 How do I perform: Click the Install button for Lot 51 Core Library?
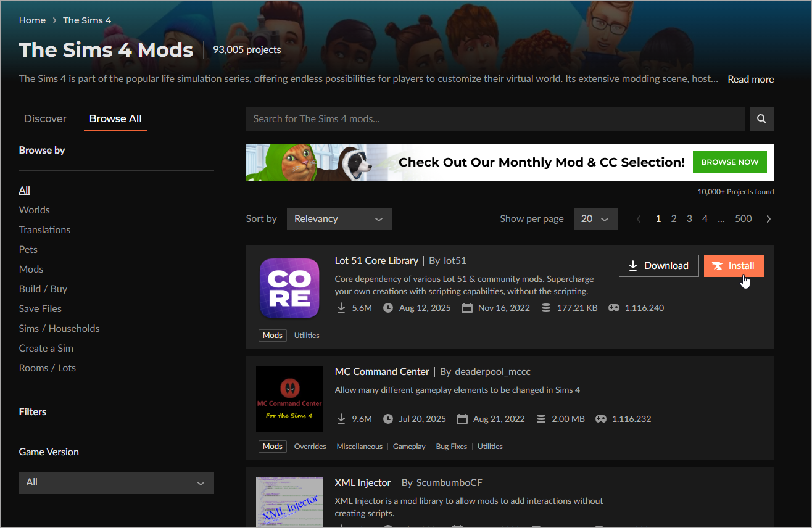[x=734, y=266]
